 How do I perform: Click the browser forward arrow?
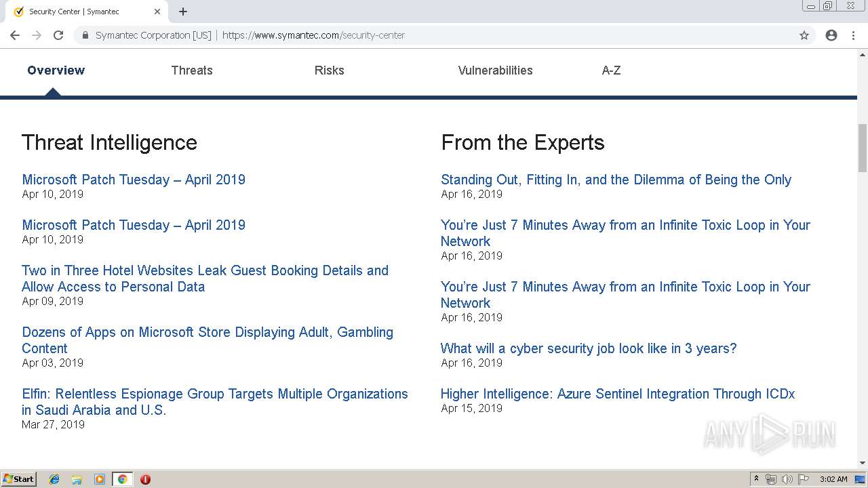(x=37, y=35)
